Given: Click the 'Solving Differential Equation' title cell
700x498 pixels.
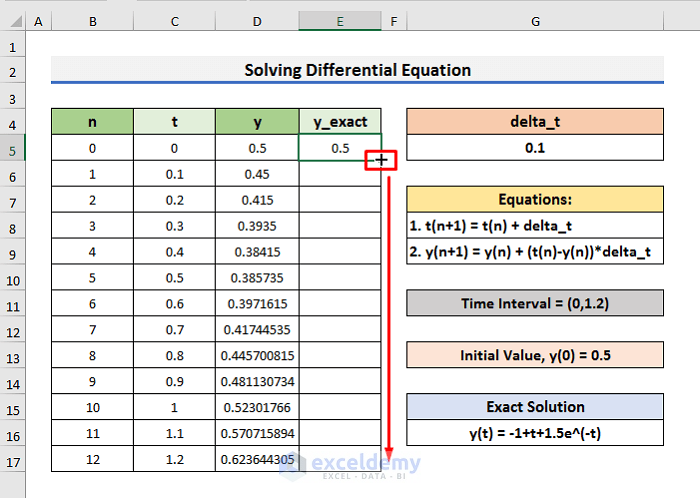Looking at the screenshot, I should pyautogui.click(x=357, y=71).
